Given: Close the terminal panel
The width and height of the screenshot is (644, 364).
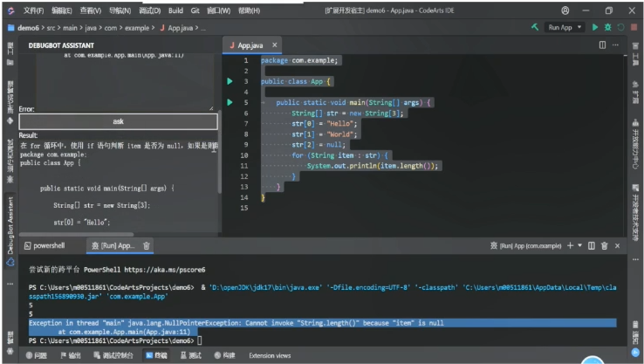Looking at the screenshot, I should tap(617, 245).
